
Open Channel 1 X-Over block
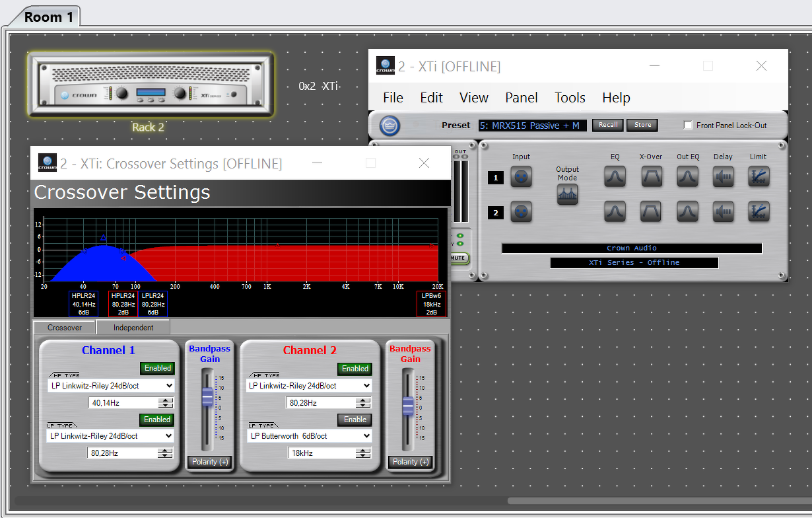tap(652, 176)
